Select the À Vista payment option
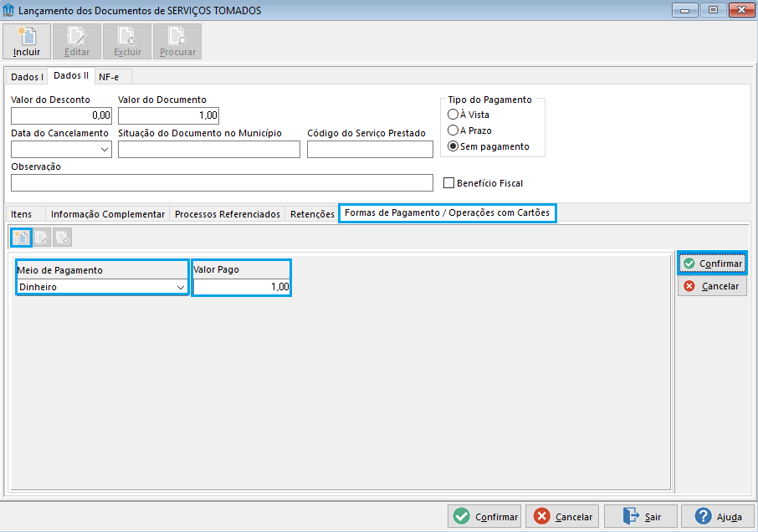The width and height of the screenshot is (758, 532). click(469, 115)
